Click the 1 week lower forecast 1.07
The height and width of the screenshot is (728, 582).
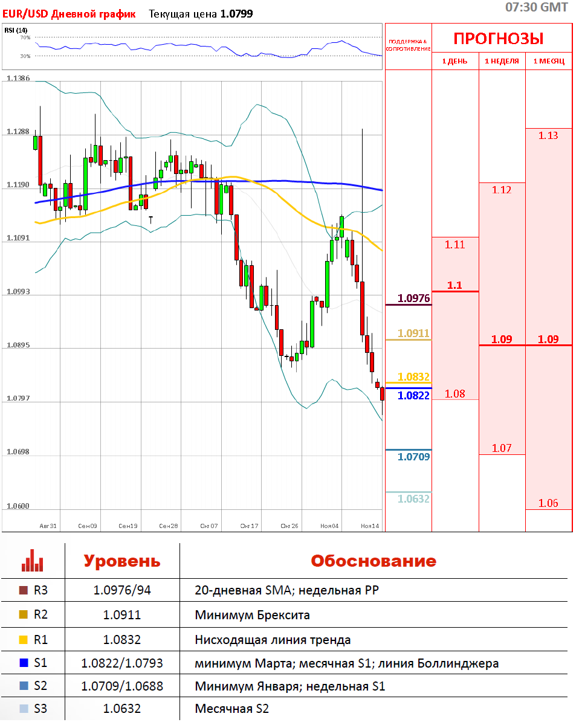coord(502,448)
